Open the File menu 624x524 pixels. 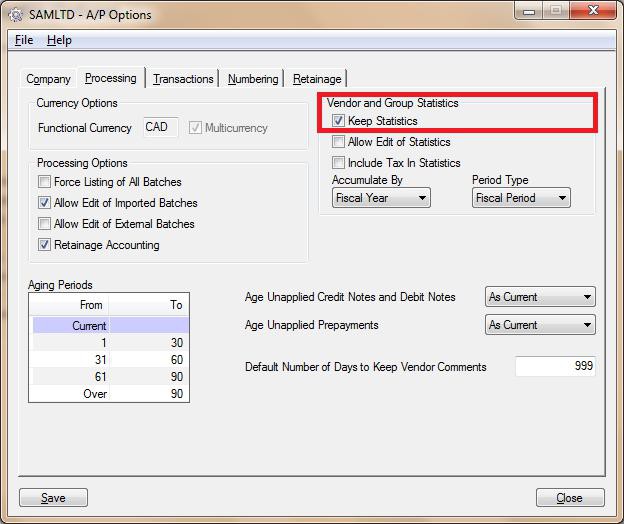click(24, 40)
